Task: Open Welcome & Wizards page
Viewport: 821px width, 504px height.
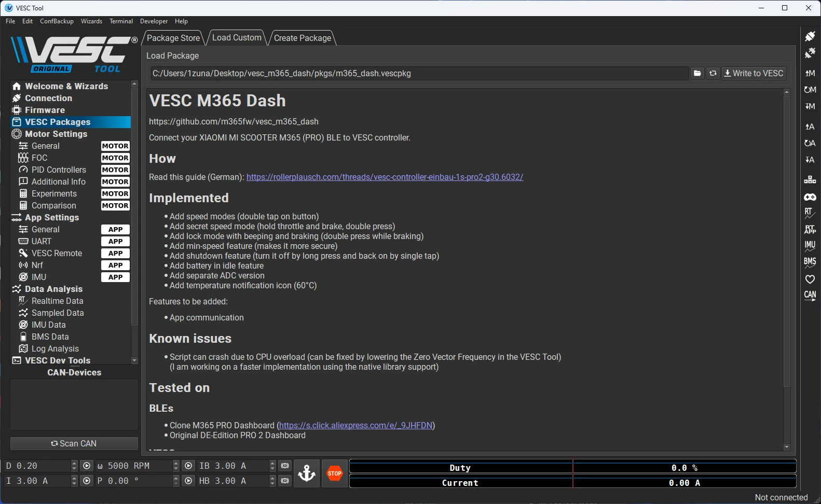Action: click(66, 86)
